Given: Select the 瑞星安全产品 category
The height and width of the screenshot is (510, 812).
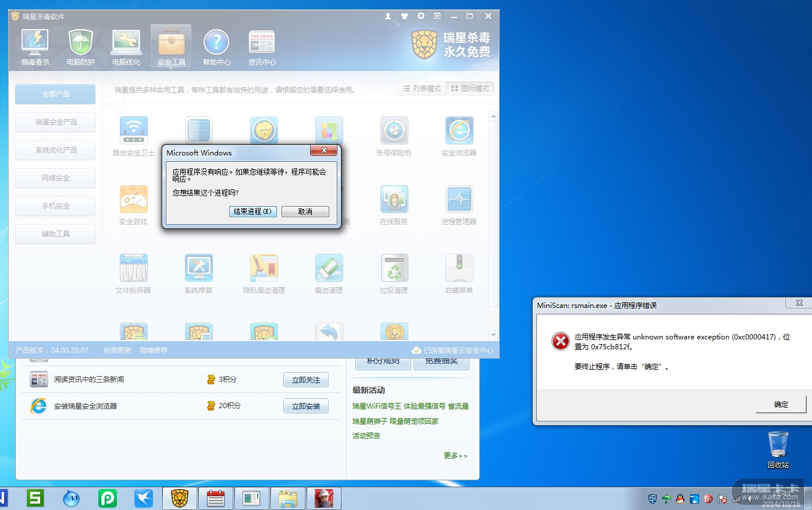Looking at the screenshot, I should coord(55,122).
